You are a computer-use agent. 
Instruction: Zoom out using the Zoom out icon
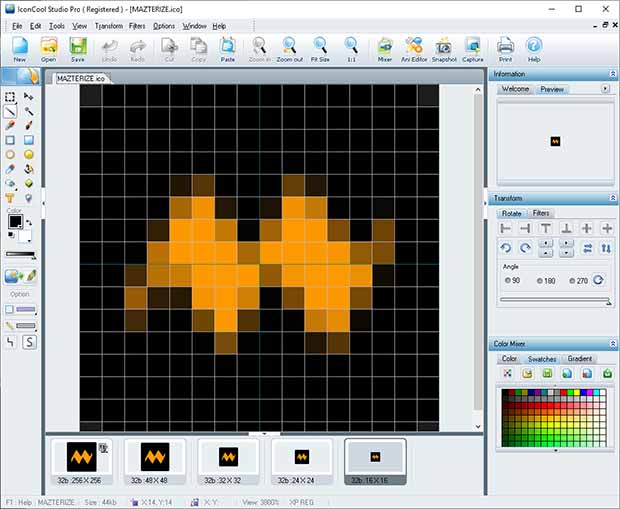pos(289,49)
